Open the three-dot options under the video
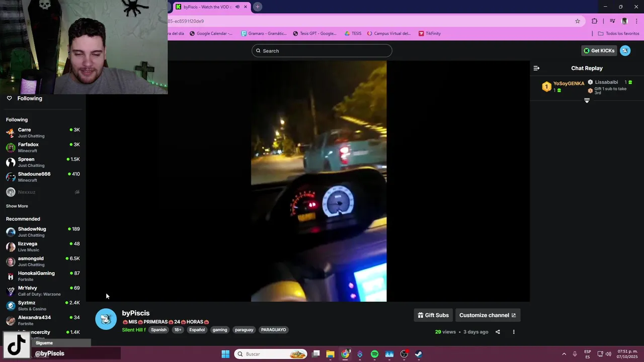 tap(514, 332)
